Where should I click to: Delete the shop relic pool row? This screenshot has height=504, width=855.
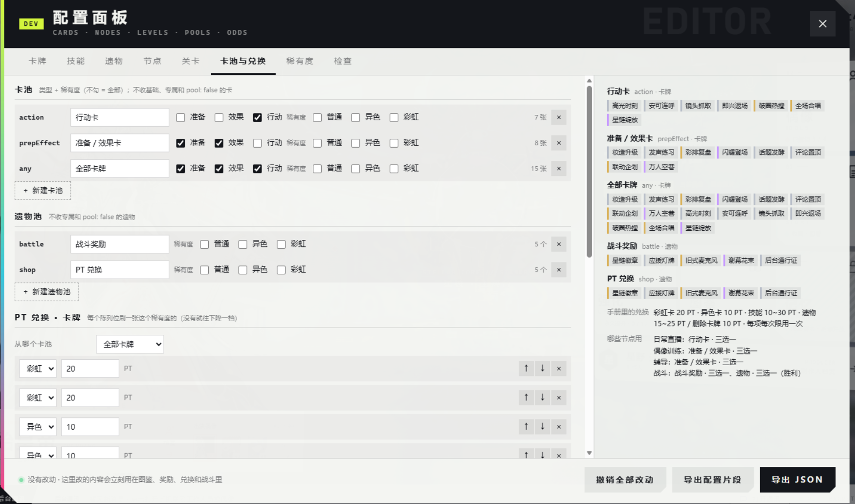click(x=559, y=270)
